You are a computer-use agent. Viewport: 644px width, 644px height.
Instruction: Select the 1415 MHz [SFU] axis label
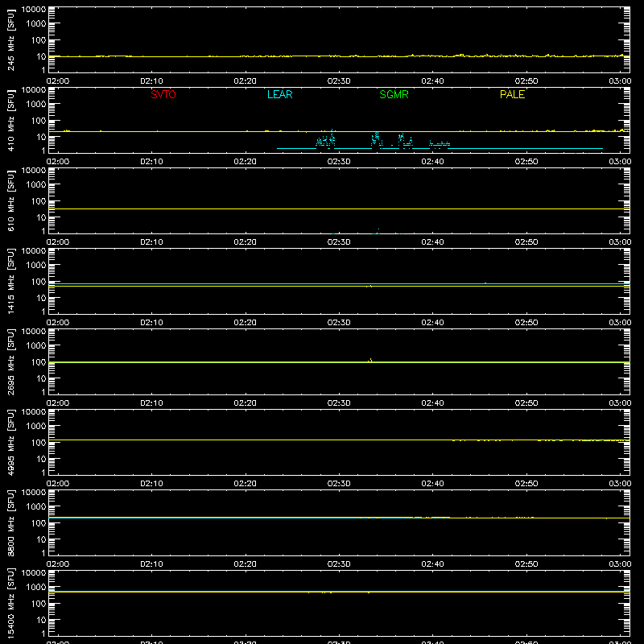[x=10, y=281]
